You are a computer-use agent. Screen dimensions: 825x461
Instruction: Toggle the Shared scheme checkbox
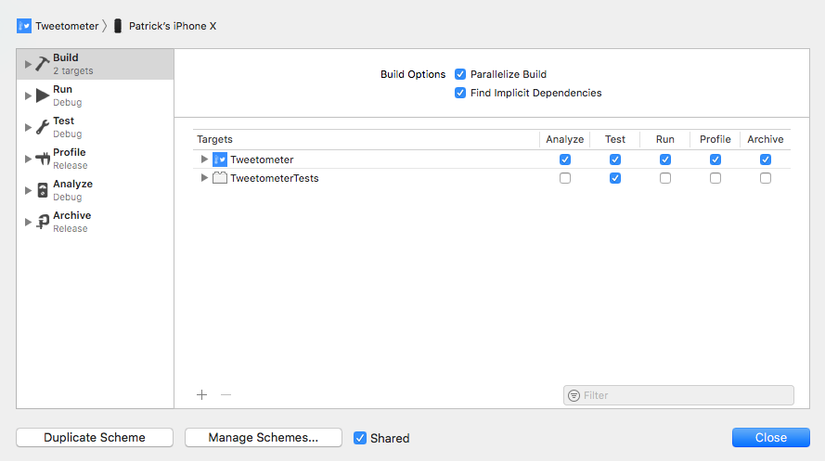pos(360,438)
